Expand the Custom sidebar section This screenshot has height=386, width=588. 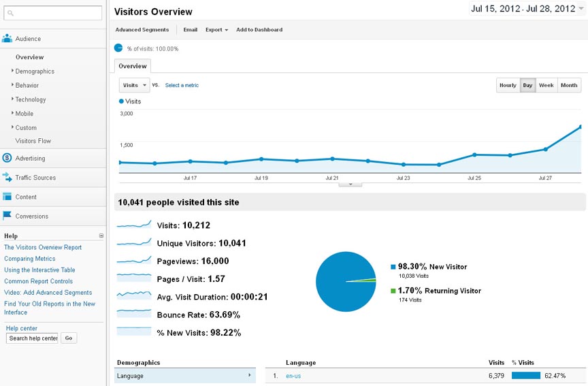tap(25, 127)
